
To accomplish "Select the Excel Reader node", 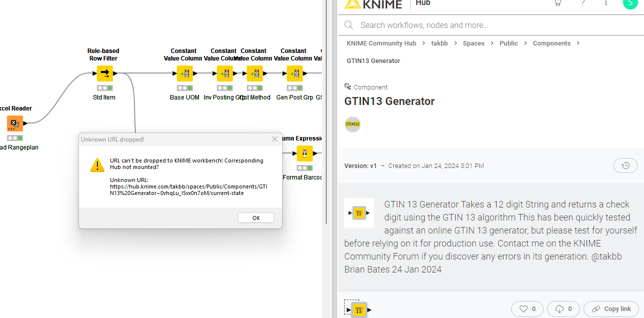I will (15, 123).
